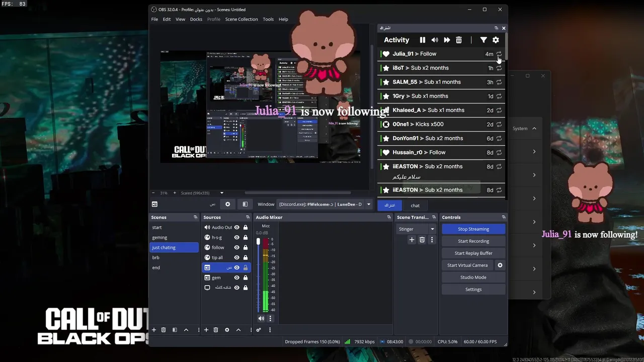This screenshot has height=362, width=644.
Task: Open transition properties three-dot menu
Action: pyautogui.click(x=432, y=240)
